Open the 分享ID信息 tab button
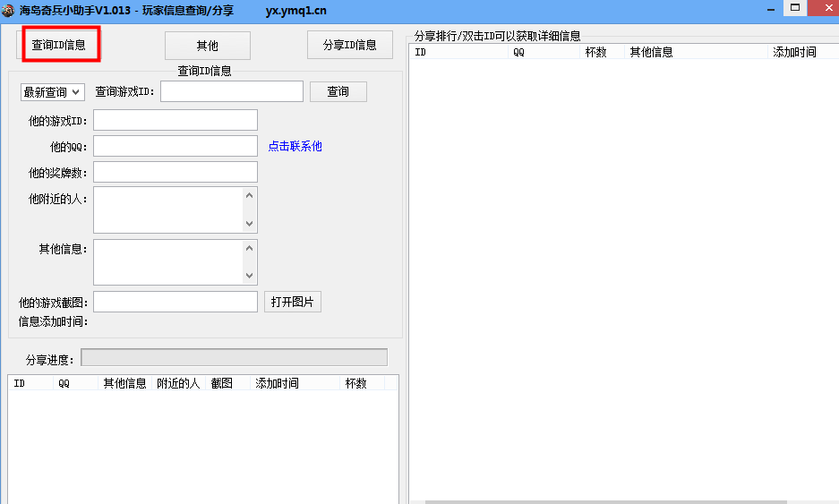Screen dimensions: 839x504 350,45
